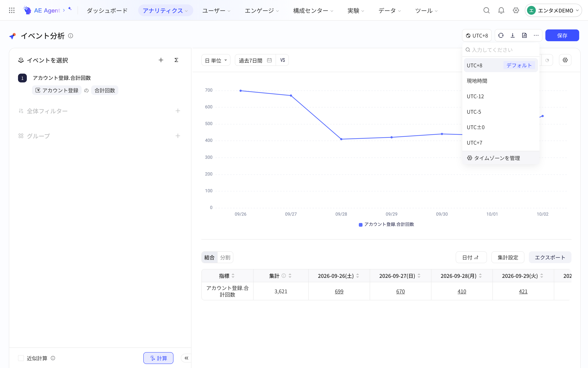Click the info icon in 集計 column header
The image size is (588, 368).
point(284,276)
